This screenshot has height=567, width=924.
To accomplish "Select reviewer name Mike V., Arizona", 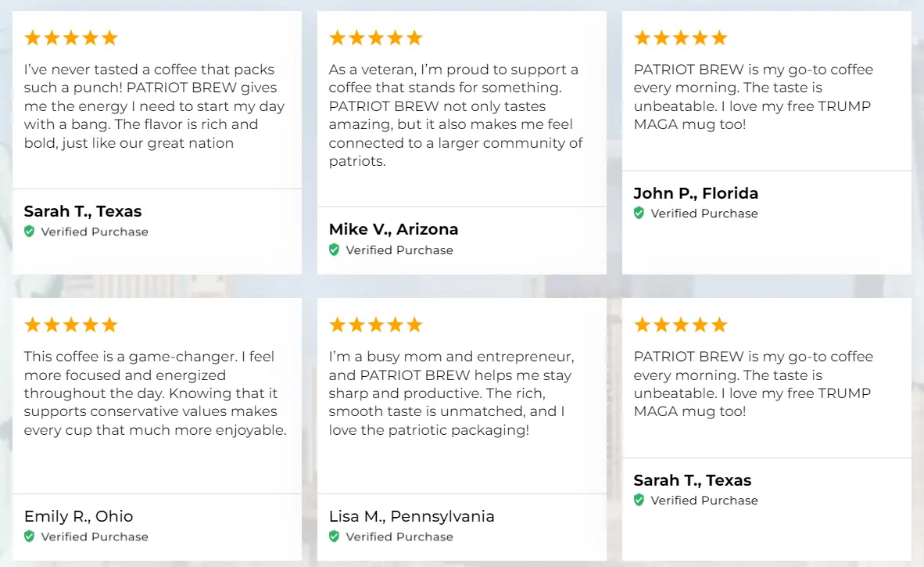I will click(x=394, y=229).
